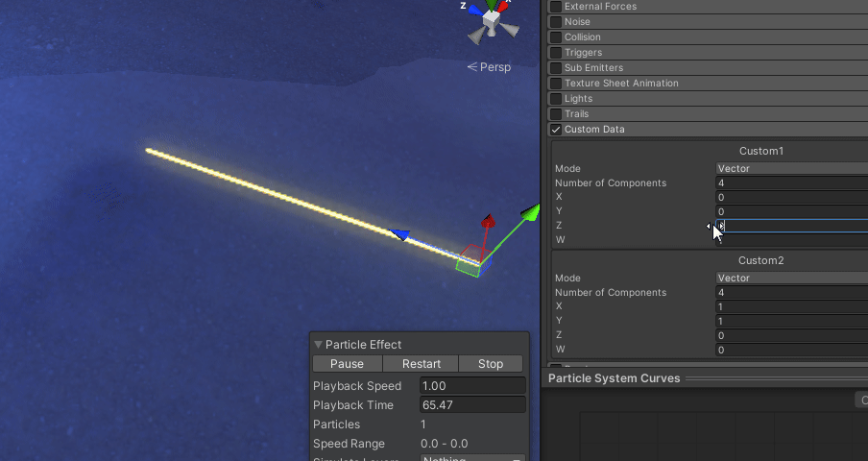
Task: Pause the particle effect playback
Action: click(x=347, y=364)
